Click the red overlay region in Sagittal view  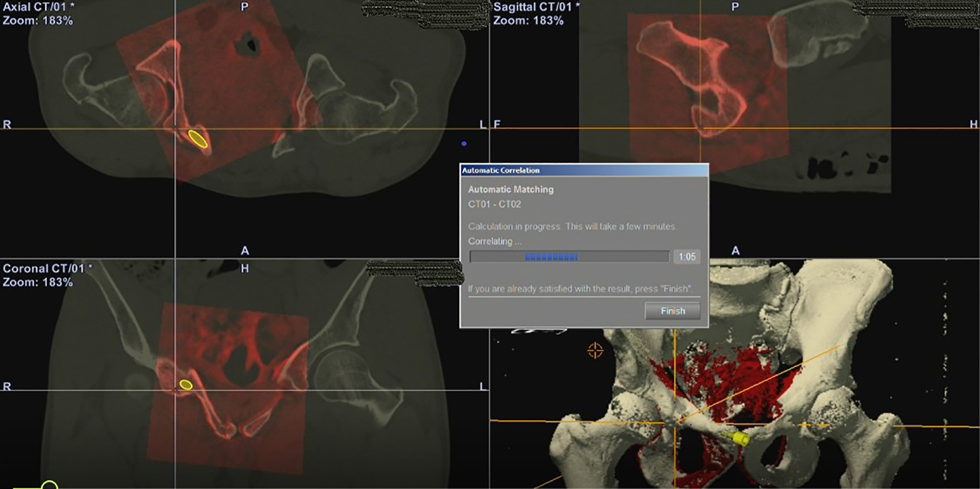707,86
